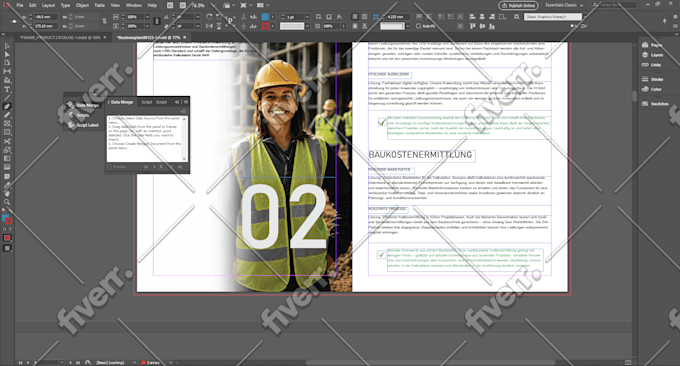This screenshot has width=680, height=366.
Task: Click the fill color swatch in control bar
Action: coord(265,16)
